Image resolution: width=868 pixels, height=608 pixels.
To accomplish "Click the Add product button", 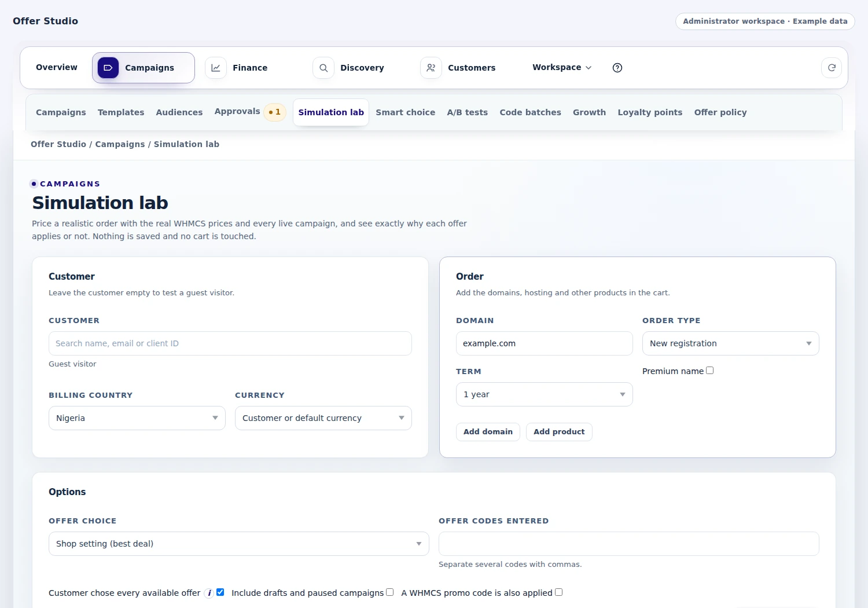I will pos(559,432).
